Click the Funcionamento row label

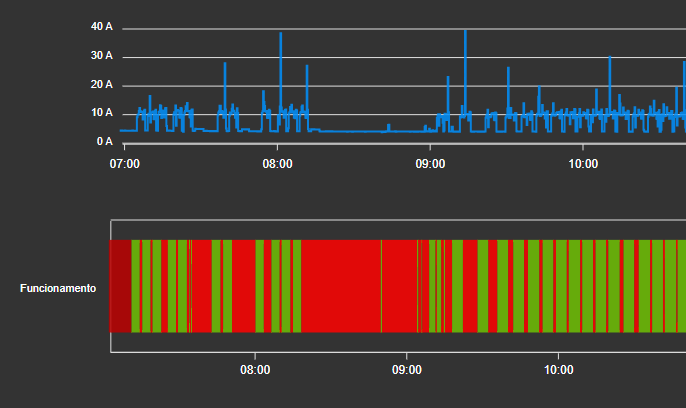pyautogui.click(x=58, y=288)
